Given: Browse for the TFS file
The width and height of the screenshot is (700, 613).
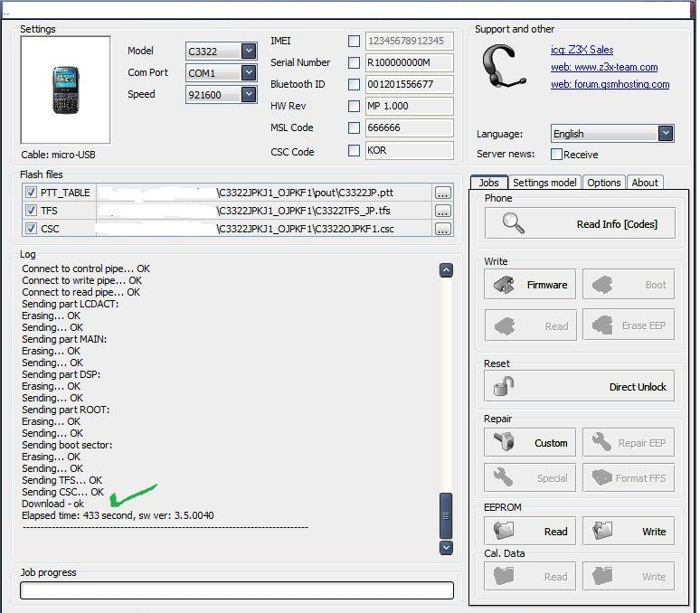Looking at the screenshot, I should pos(443,211).
